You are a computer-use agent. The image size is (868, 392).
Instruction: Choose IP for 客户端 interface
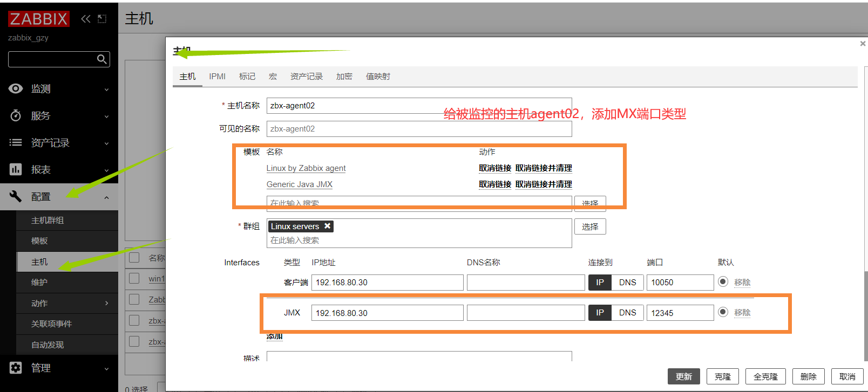click(600, 283)
